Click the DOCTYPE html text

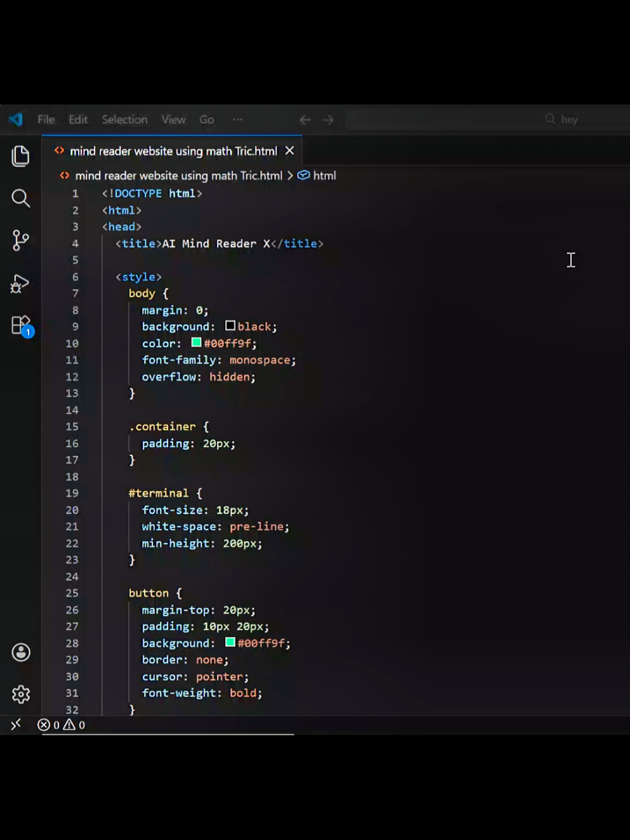(x=152, y=194)
